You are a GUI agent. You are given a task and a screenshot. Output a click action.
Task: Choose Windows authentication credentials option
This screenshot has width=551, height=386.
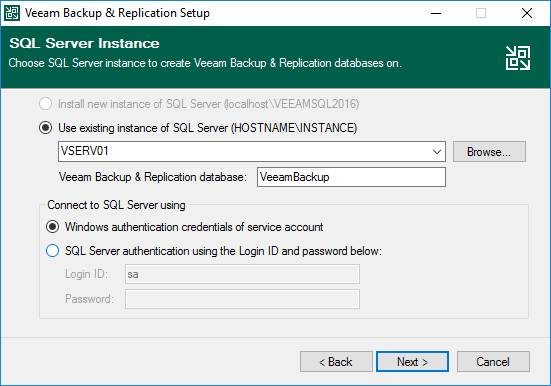pos(53,227)
